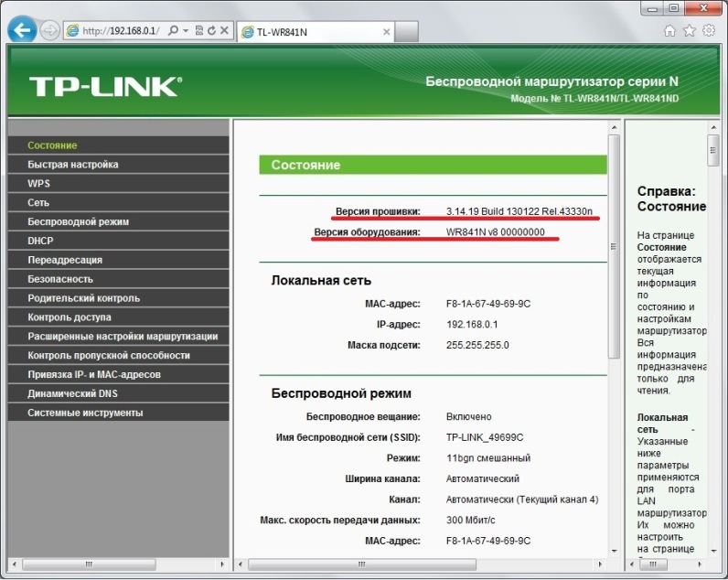This screenshot has width=728, height=580.
Task: Expand Беспроводной режим menu section
Action: [118, 221]
